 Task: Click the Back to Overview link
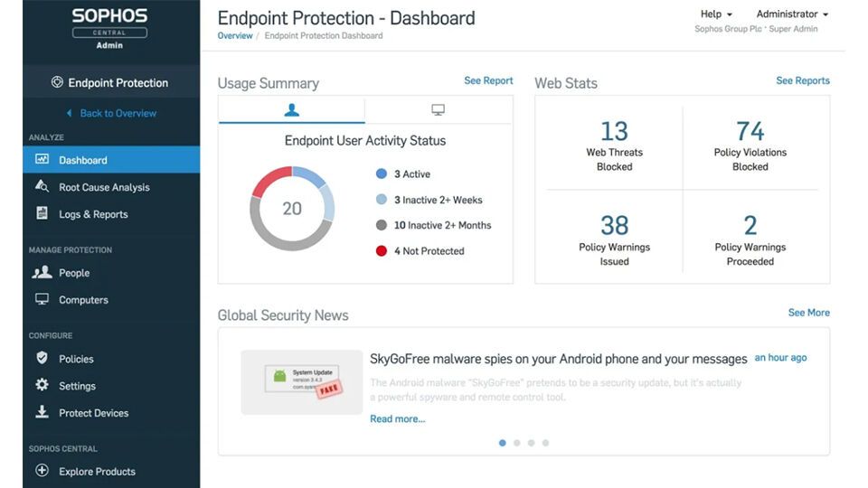coord(118,113)
